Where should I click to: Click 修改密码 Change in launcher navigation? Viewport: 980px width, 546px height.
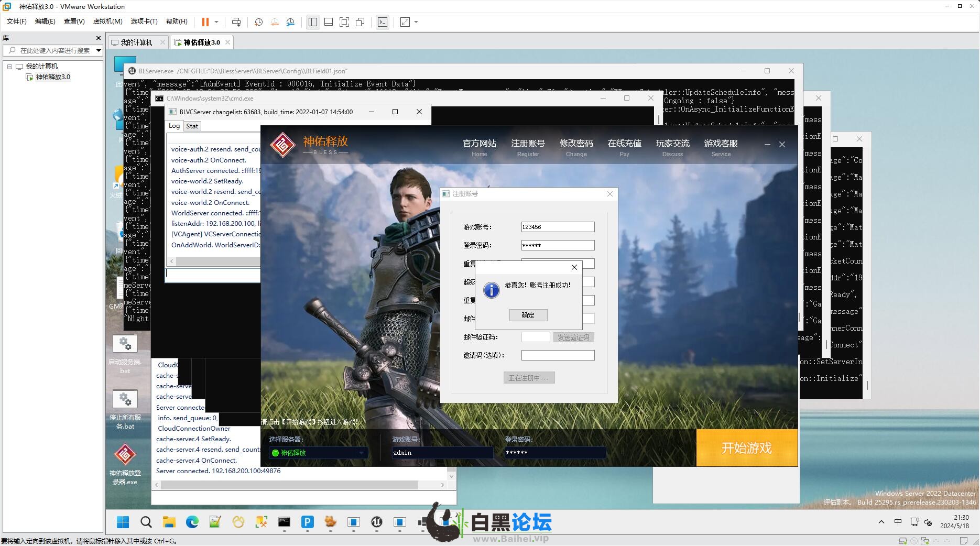tap(576, 147)
